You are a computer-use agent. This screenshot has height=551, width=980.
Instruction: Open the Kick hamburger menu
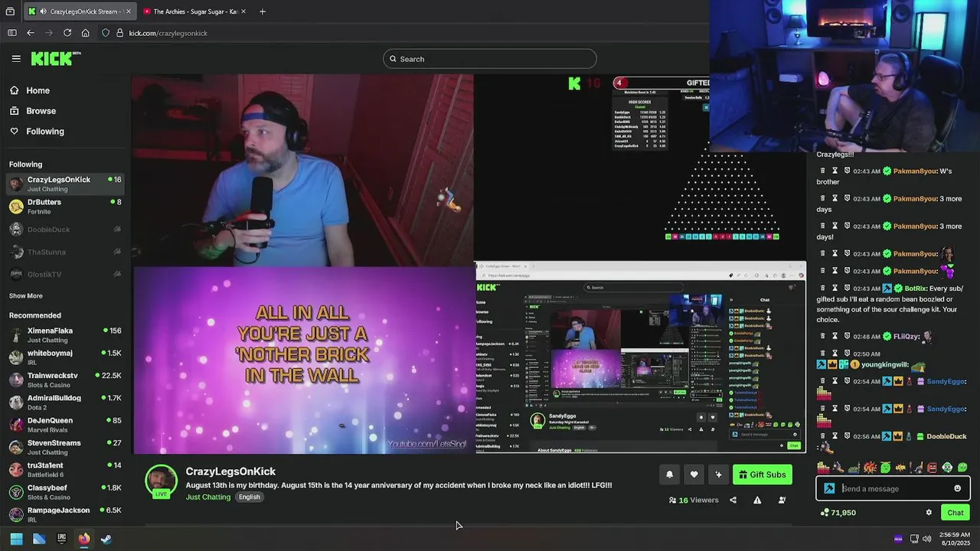pos(16,58)
